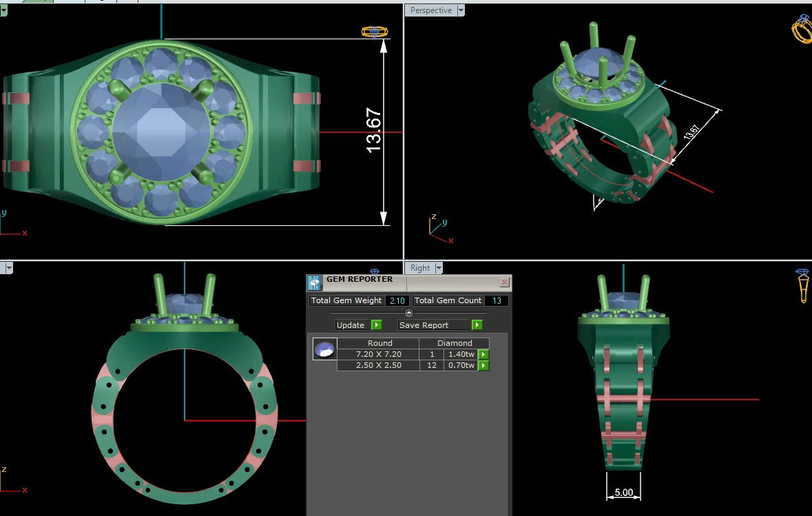
Task: Click the round diamond gem thumbnail
Action: point(324,349)
